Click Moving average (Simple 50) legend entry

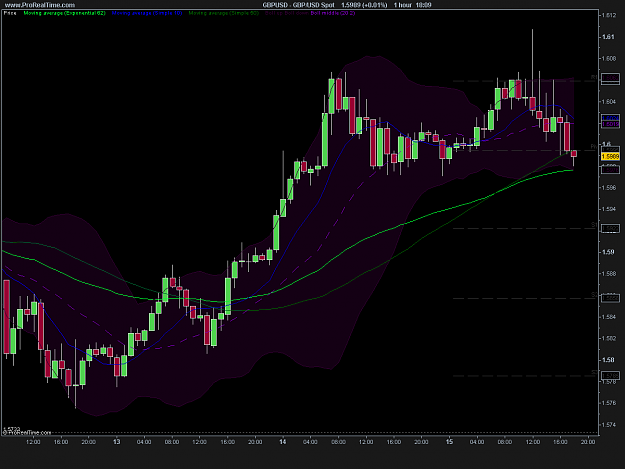click(224, 13)
